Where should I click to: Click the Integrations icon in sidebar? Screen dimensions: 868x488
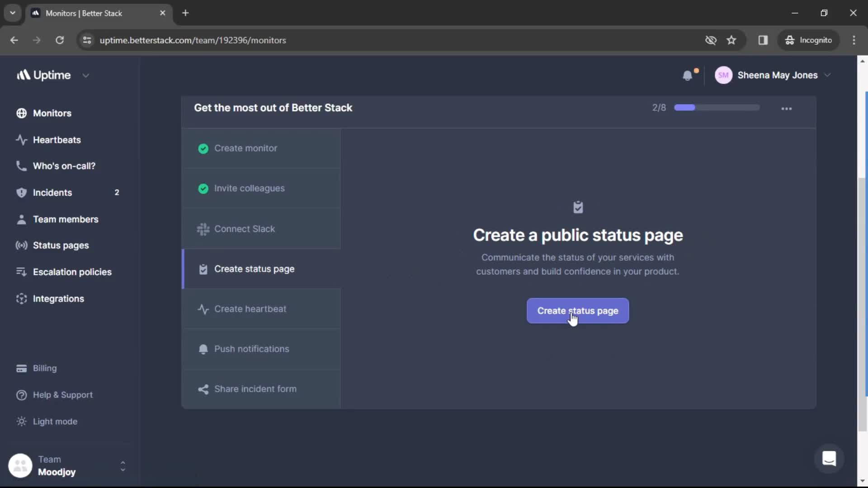tap(21, 299)
